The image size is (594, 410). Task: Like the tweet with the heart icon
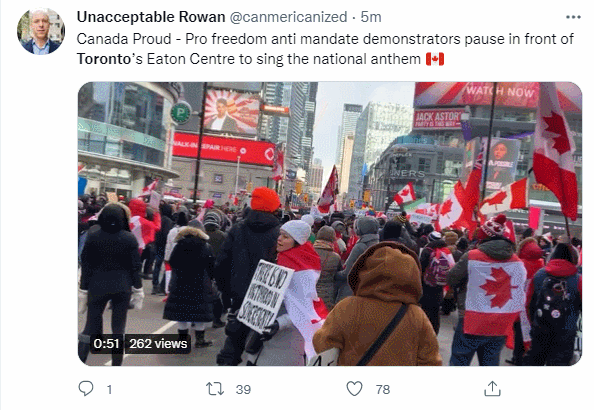point(355,389)
